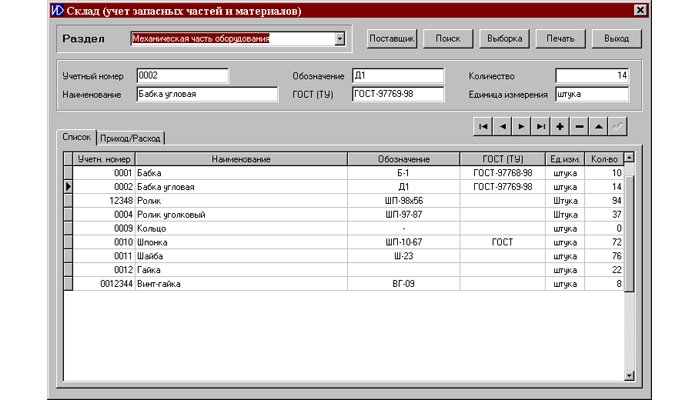This screenshot has height=400, width=700.
Task: Jump to last record navigator button
Action: click(x=541, y=127)
